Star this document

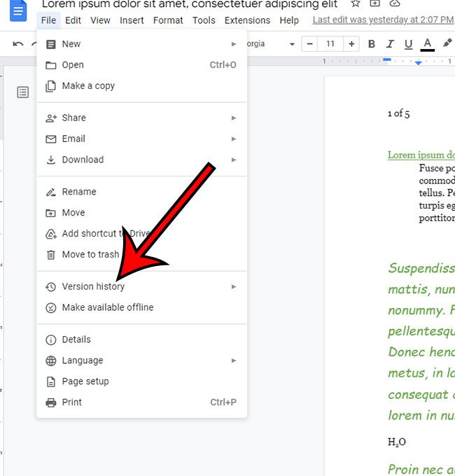(355, 3)
